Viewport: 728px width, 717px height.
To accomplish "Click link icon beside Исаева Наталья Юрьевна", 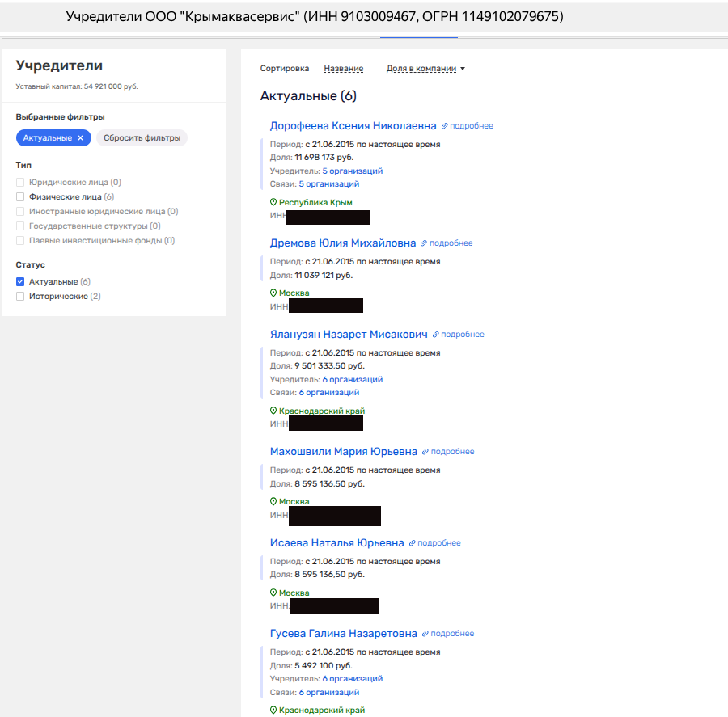I will coord(413,543).
